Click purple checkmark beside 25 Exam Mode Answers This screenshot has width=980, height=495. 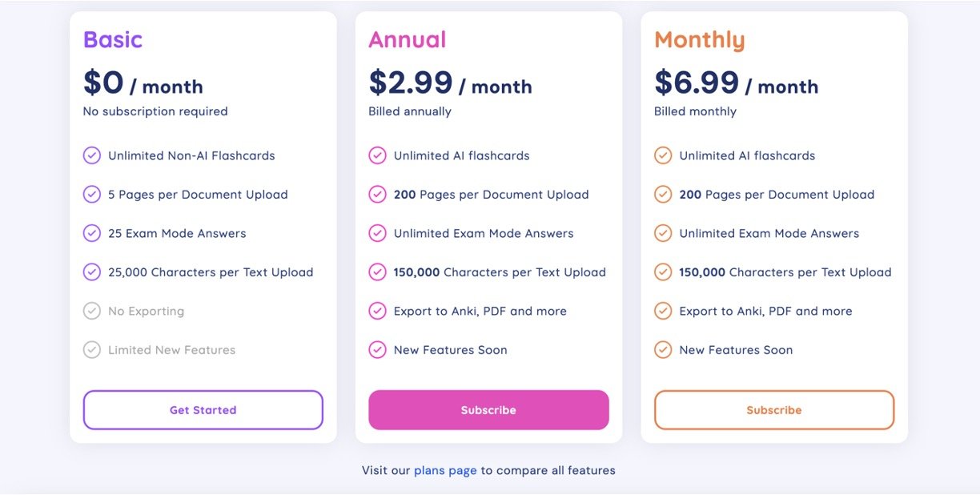pos(92,233)
